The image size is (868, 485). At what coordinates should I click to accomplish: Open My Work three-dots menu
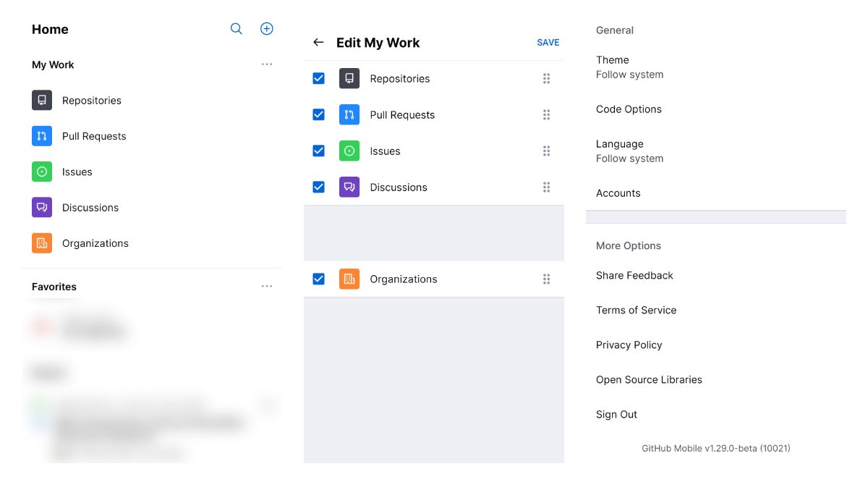267,64
